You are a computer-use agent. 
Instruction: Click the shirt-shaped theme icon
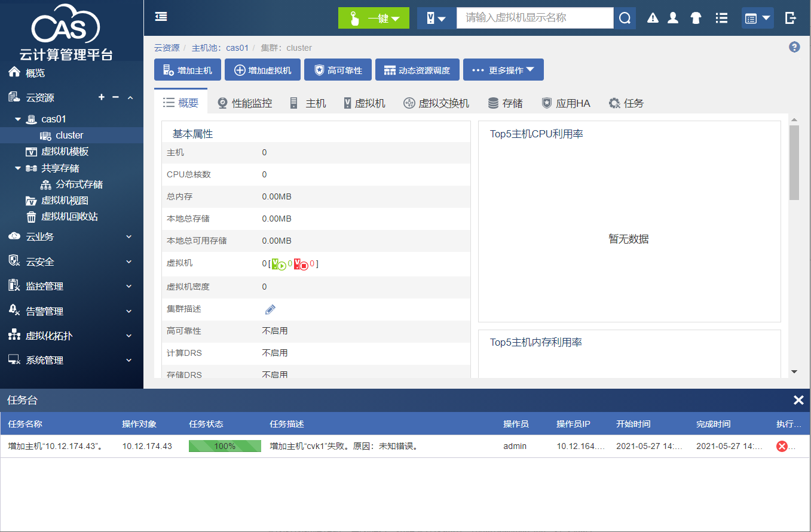[696, 18]
